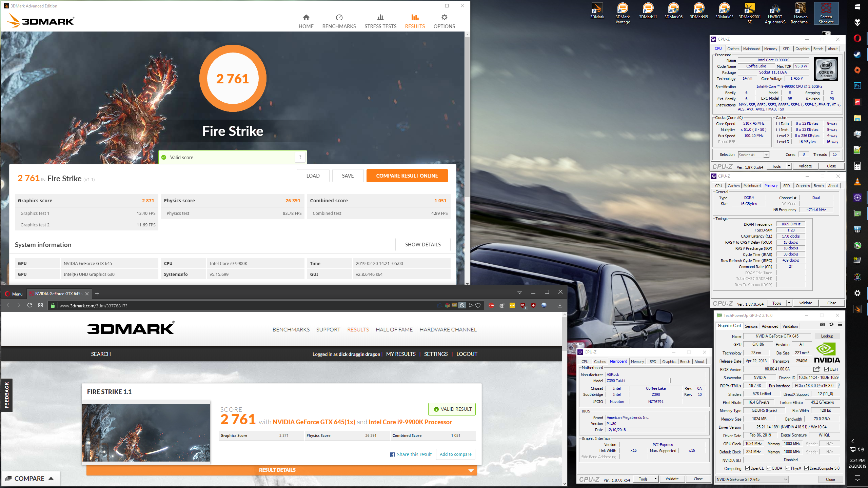Open STRESS TESTS in 3DMark

[x=380, y=21]
